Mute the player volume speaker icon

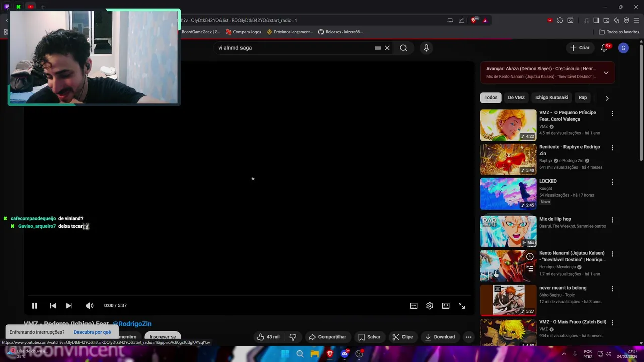click(90, 306)
